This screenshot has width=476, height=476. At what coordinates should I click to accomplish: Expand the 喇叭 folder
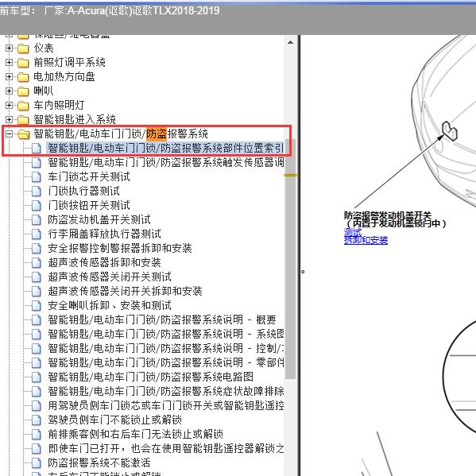(9, 91)
